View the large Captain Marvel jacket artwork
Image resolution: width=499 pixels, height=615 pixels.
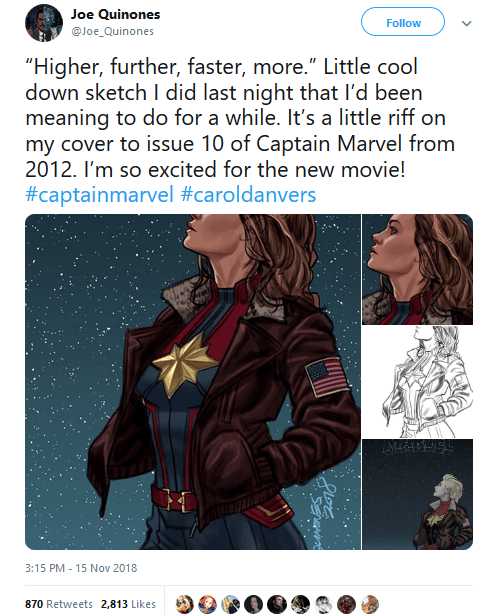pyautogui.click(x=193, y=382)
